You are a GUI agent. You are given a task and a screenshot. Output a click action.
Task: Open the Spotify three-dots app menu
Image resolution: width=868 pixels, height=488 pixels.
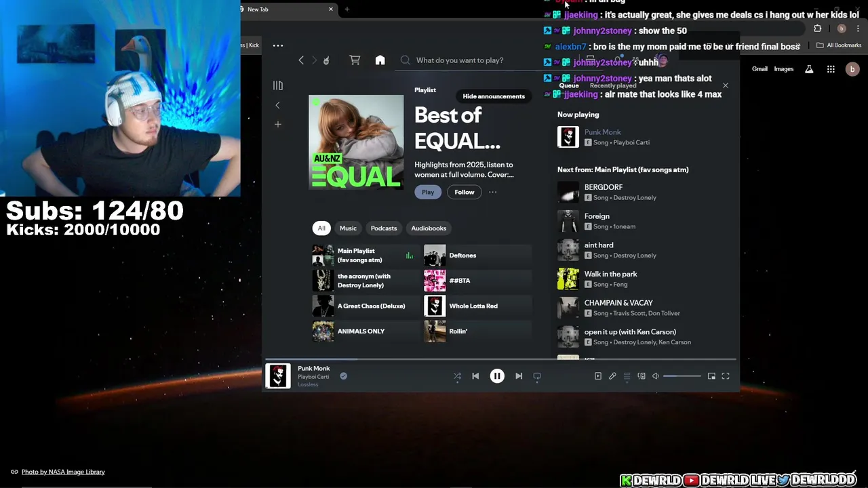pyautogui.click(x=277, y=45)
